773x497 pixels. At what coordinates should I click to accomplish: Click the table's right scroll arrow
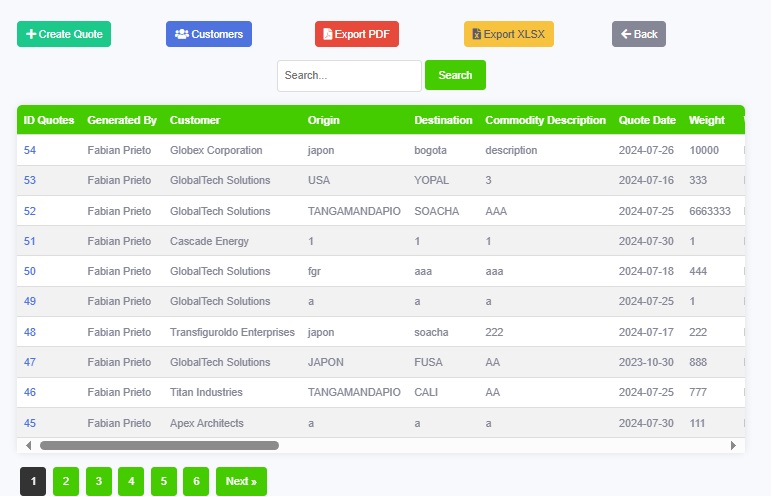click(733, 445)
